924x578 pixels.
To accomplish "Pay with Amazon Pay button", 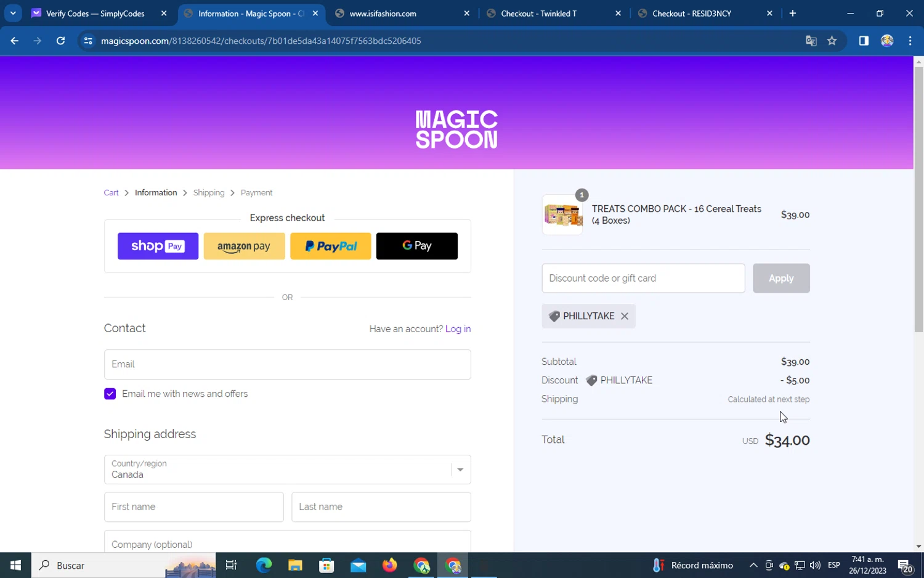I will tap(244, 246).
